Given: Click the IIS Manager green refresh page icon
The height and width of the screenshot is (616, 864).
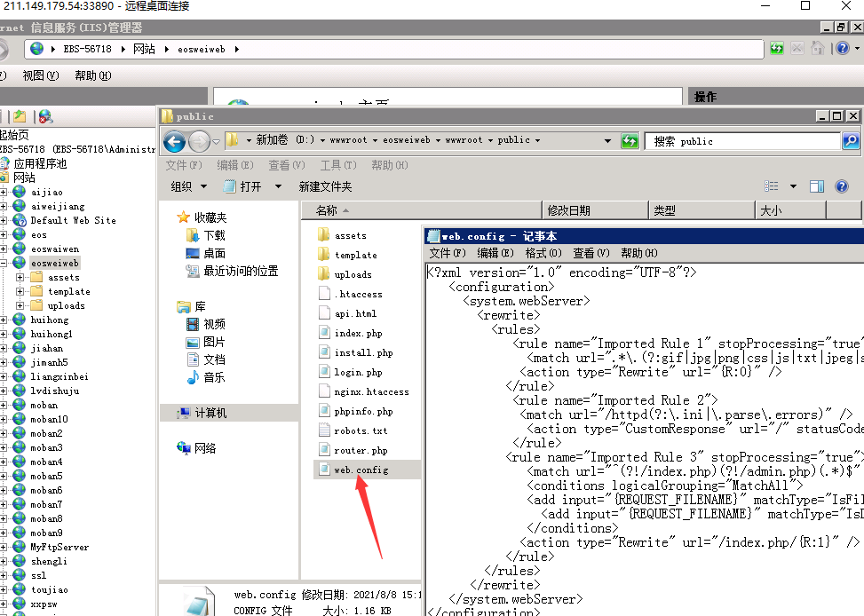Looking at the screenshot, I should pyautogui.click(x=777, y=49).
